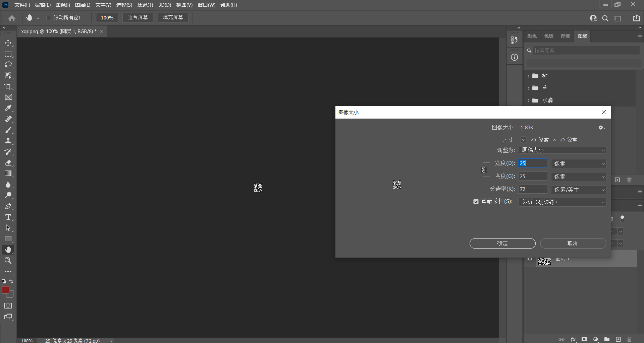Uncheck the Resample checkbox

coord(476,202)
